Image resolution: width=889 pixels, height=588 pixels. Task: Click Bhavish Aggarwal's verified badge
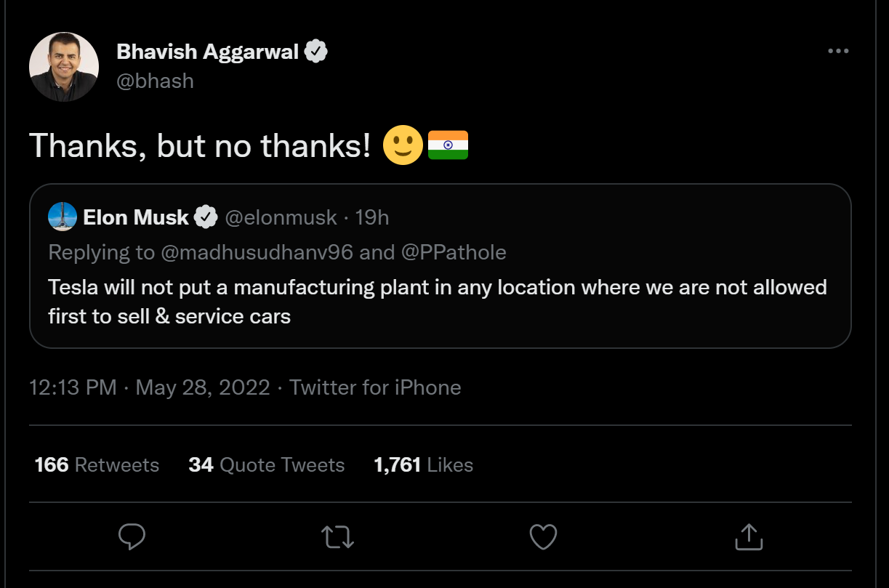[x=315, y=52]
